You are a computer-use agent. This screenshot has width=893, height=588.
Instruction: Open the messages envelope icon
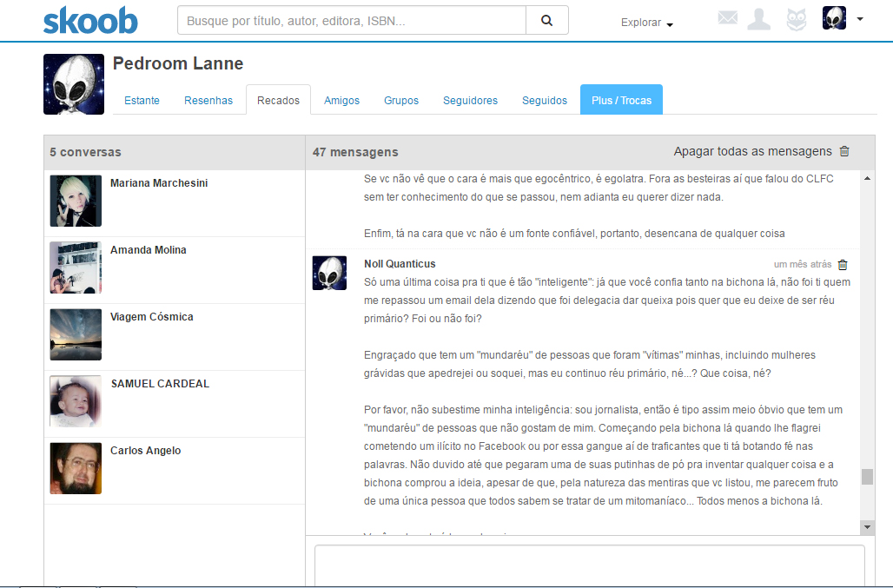click(x=727, y=17)
